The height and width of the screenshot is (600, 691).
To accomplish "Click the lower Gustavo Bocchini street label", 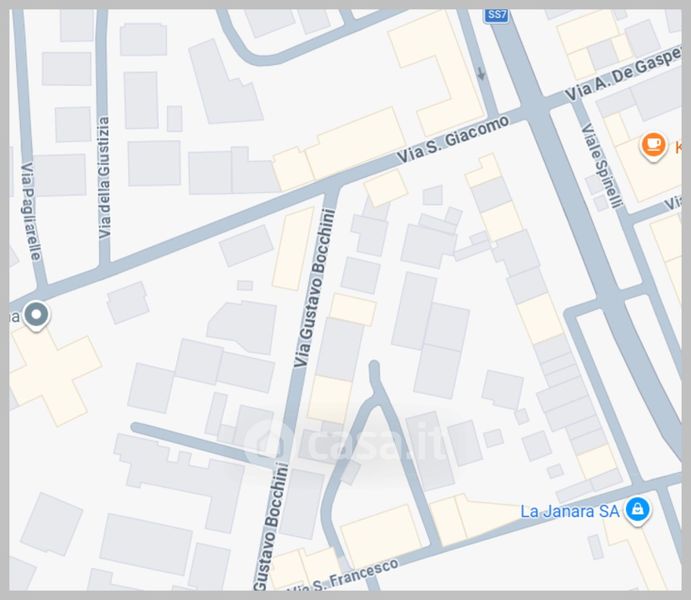I will point(270,526).
